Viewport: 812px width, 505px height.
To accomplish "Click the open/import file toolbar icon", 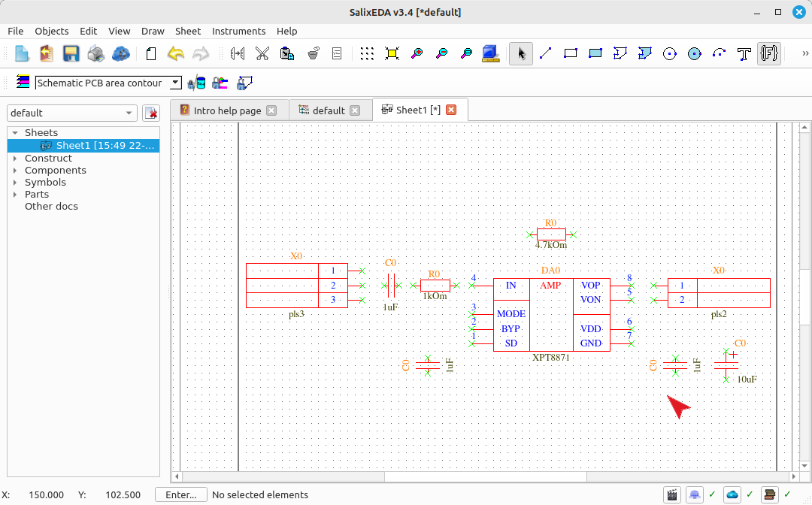I will click(46, 53).
